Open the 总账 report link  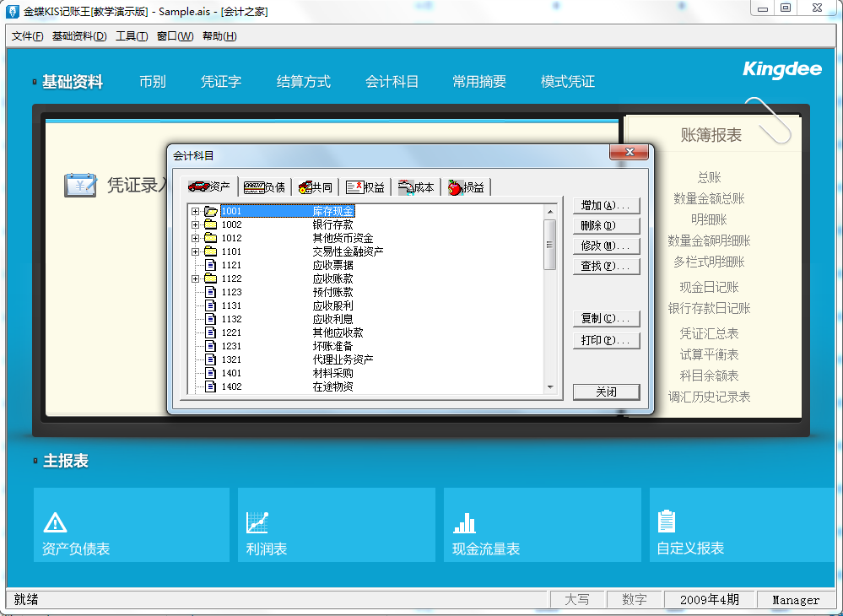pyautogui.click(x=709, y=177)
